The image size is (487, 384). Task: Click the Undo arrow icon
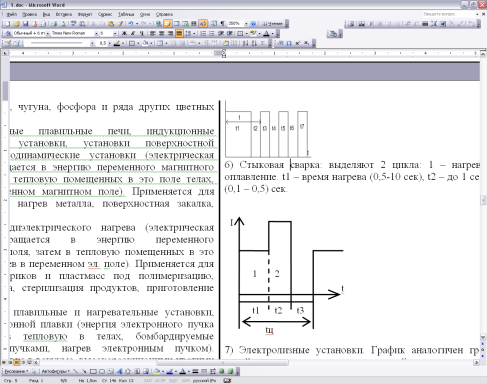131,24
